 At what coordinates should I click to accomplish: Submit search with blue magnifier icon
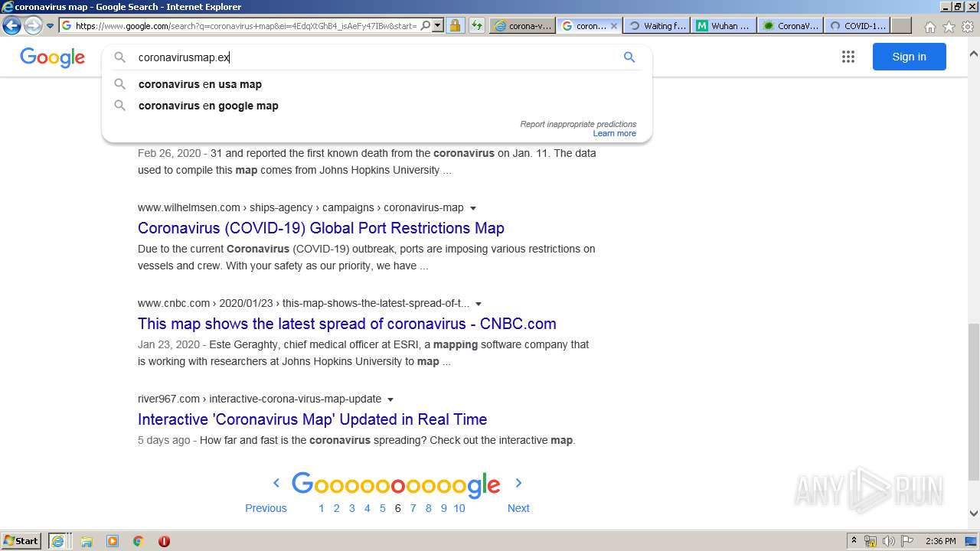coord(629,57)
